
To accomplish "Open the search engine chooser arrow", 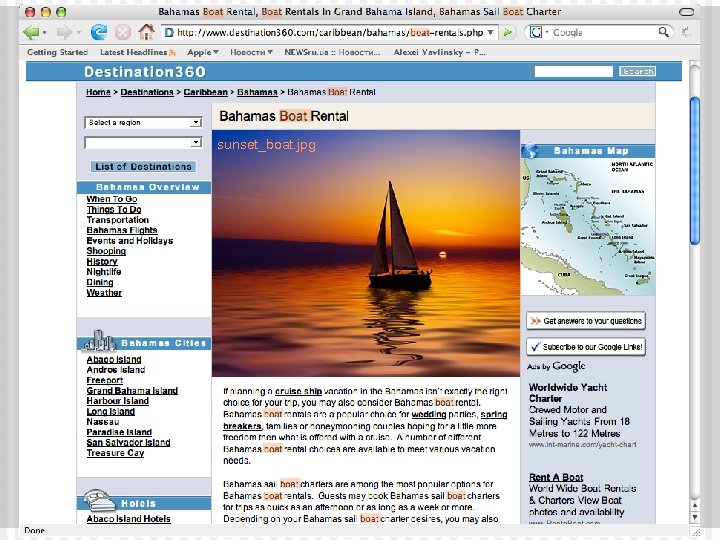I will tap(547, 32).
